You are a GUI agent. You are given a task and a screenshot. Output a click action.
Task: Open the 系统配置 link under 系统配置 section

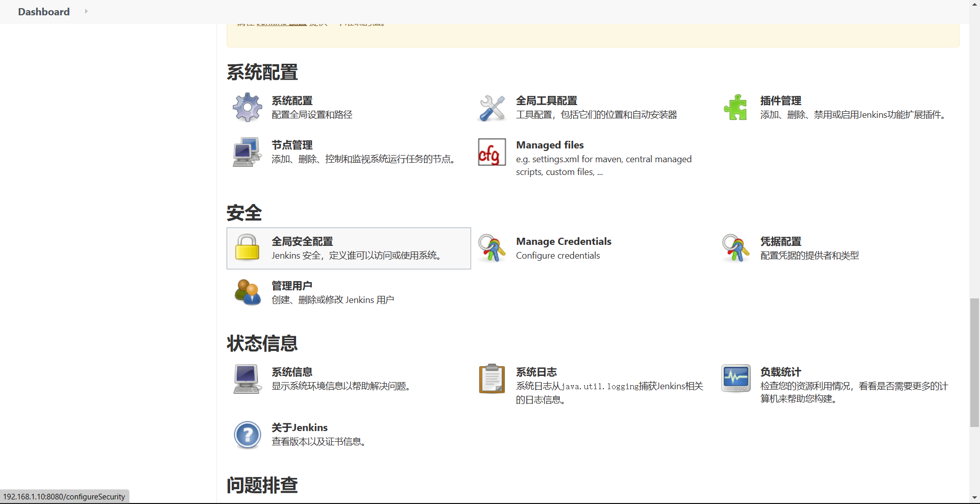pyautogui.click(x=292, y=100)
